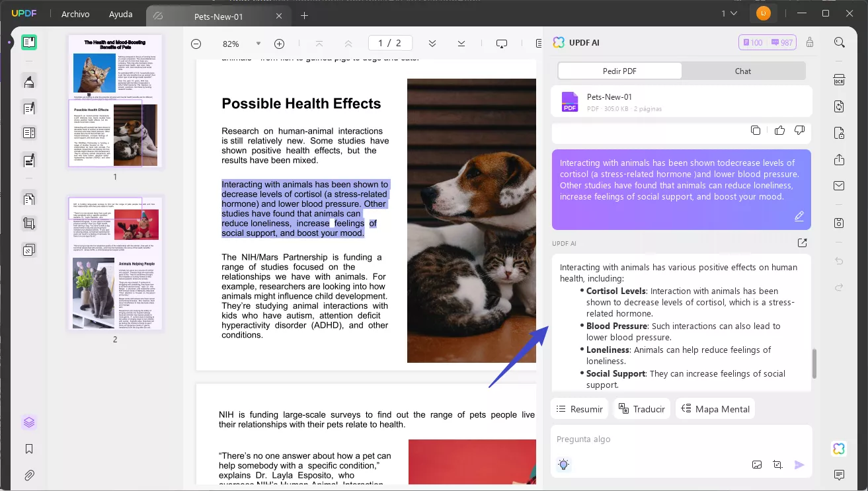Jump to the first page

click(x=319, y=44)
